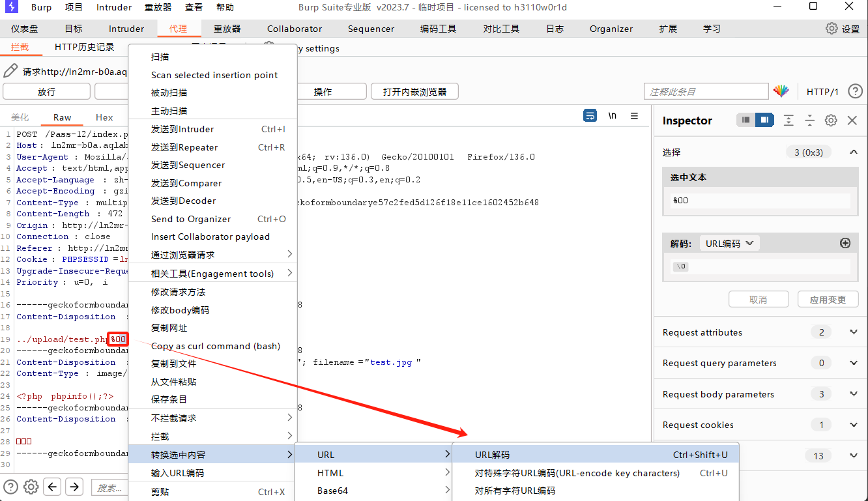The width and height of the screenshot is (868, 501).
Task: Toggle the \n non-printable characters button
Action: click(x=612, y=116)
